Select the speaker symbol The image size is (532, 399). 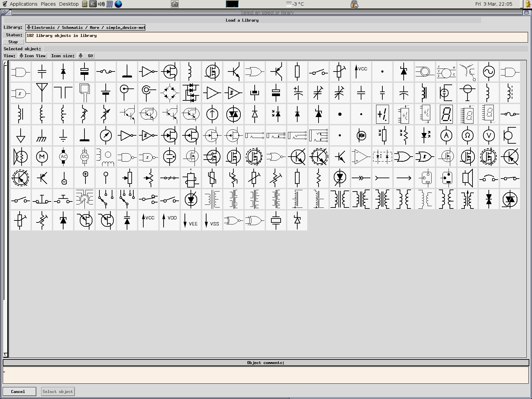[x=467, y=178]
